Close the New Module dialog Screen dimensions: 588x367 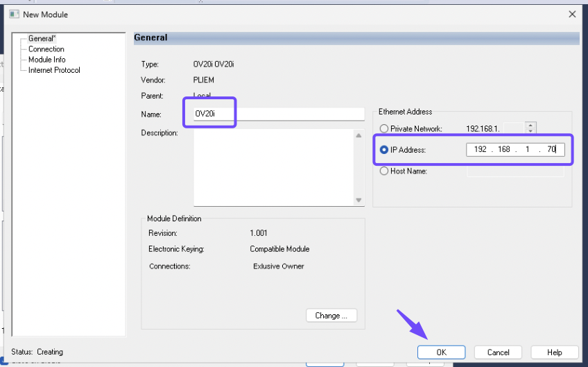(572, 14)
